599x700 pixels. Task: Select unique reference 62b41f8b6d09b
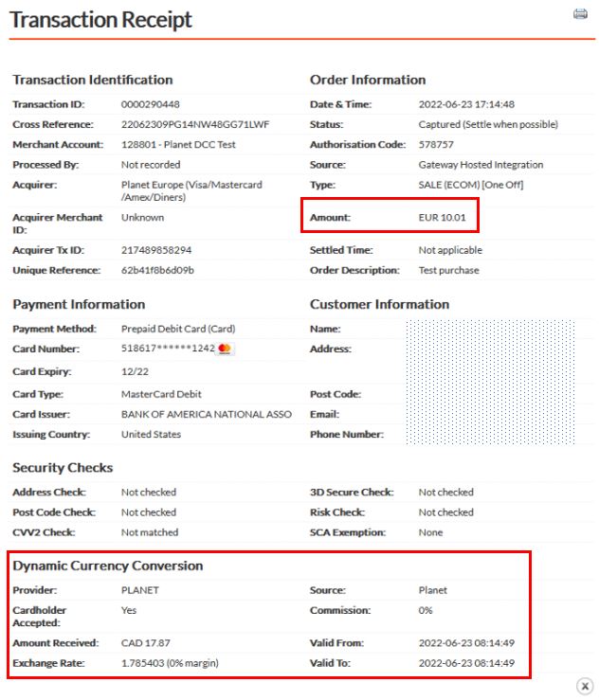pos(157,270)
